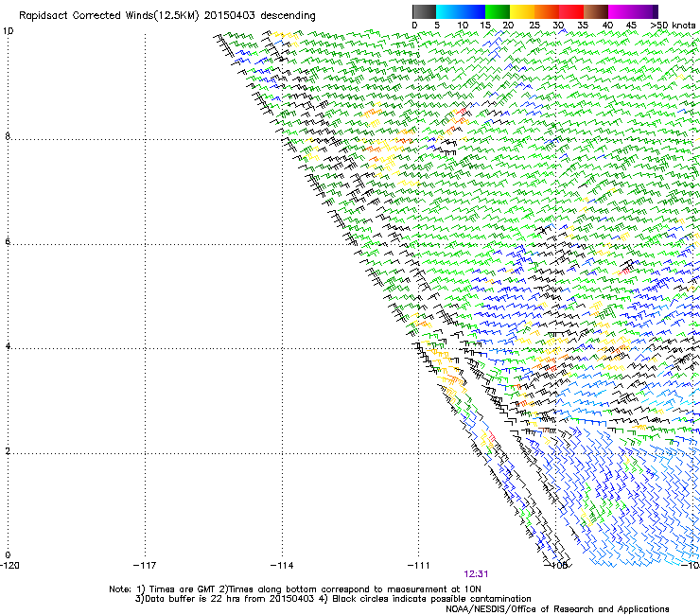
Task: Click the latitude label '4' on the axis
Action: click(x=8, y=346)
